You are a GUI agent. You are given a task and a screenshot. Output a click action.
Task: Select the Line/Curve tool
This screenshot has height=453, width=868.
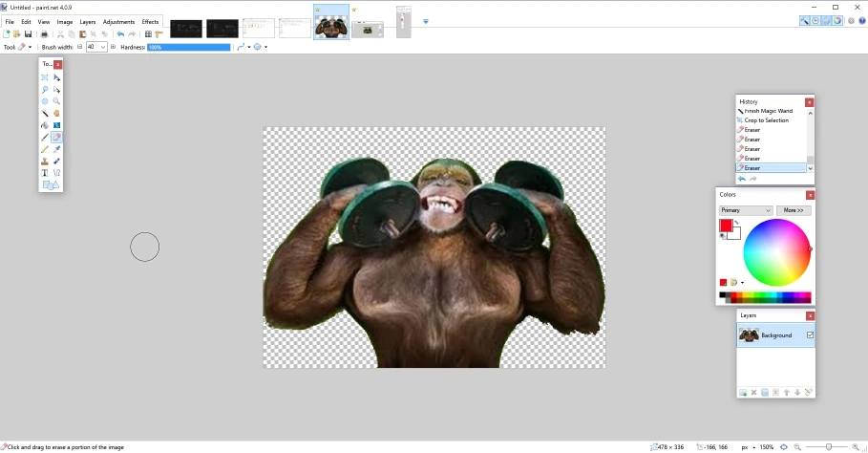(56, 173)
